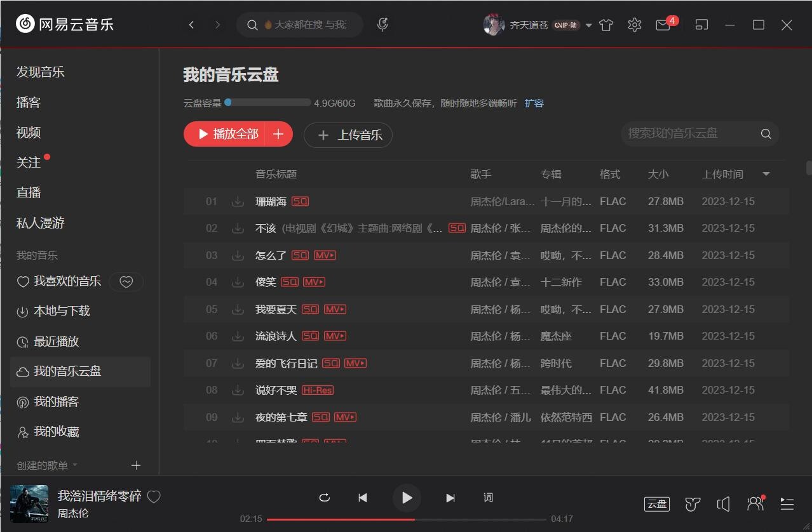Viewport: 812px width, 532px height.
Task: Collapse the 创建的歌单 section arrow
Action: point(75,465)
